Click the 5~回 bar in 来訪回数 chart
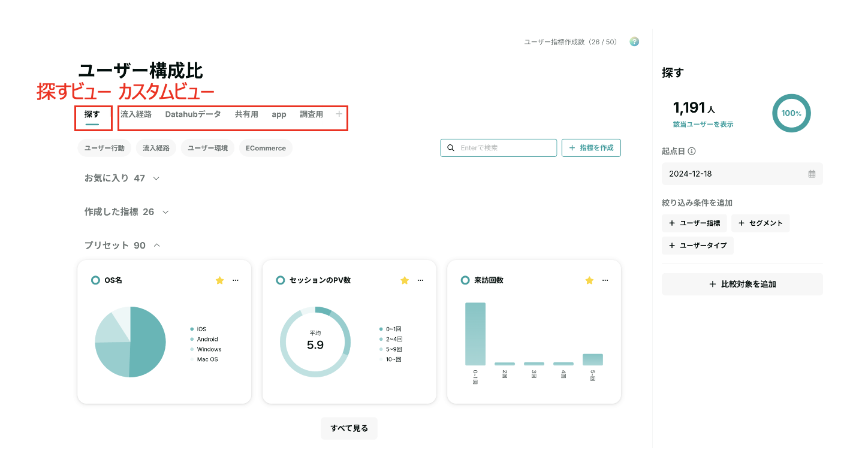The height and width of the screenshot is (460, 868). [593, 359]
